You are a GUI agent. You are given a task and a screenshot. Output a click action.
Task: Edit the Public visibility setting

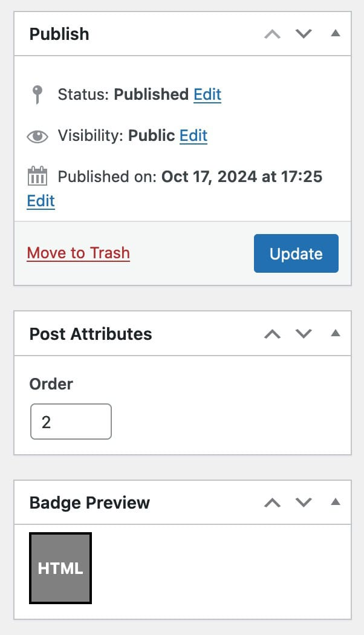(193, 136)
